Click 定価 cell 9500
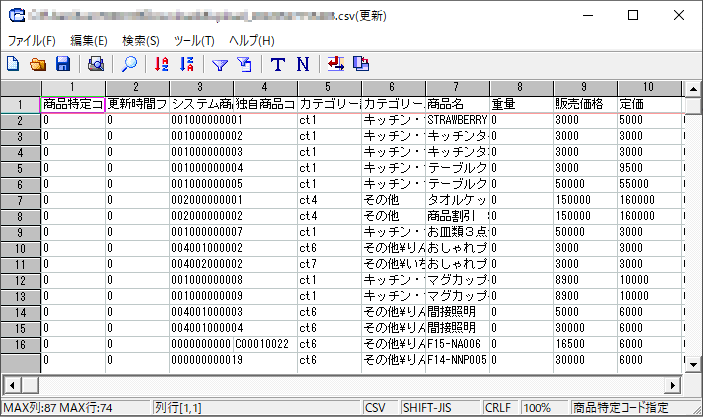The image size is (703, 417). [649, 168]
